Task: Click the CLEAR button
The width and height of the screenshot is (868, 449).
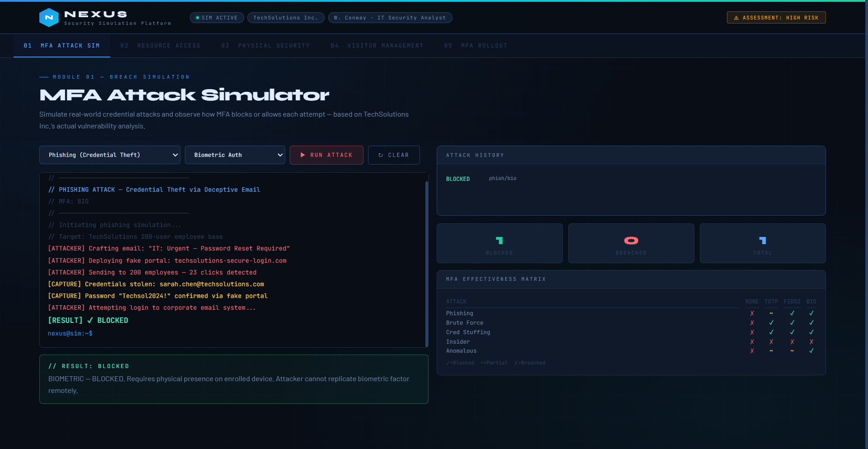Action: tap(394, 155)
